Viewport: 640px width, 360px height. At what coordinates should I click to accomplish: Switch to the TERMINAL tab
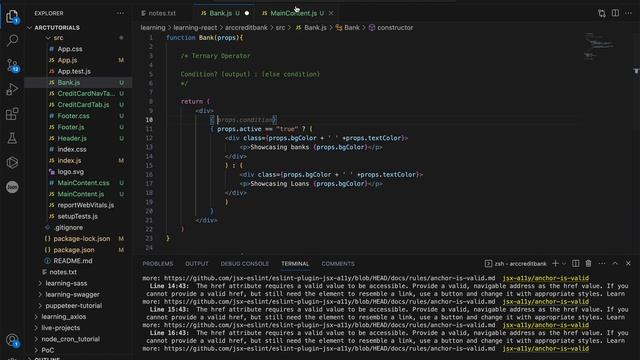[295, 264]
